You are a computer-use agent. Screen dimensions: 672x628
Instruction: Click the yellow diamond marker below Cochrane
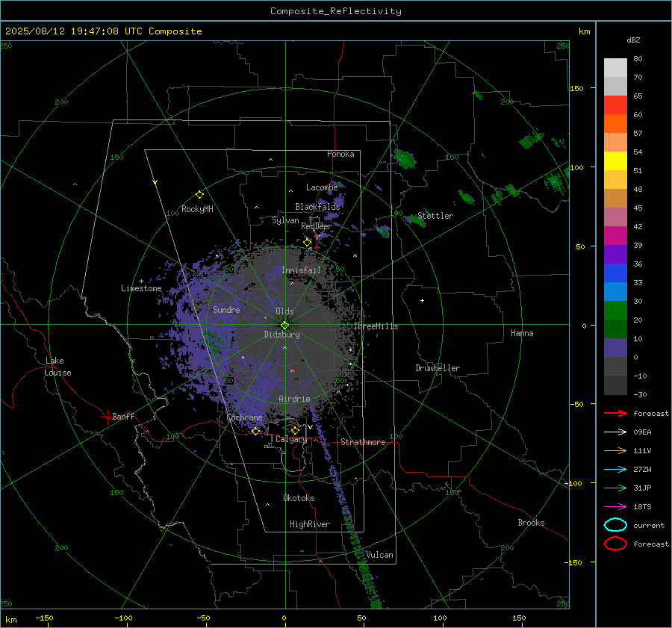coord(255,432)
